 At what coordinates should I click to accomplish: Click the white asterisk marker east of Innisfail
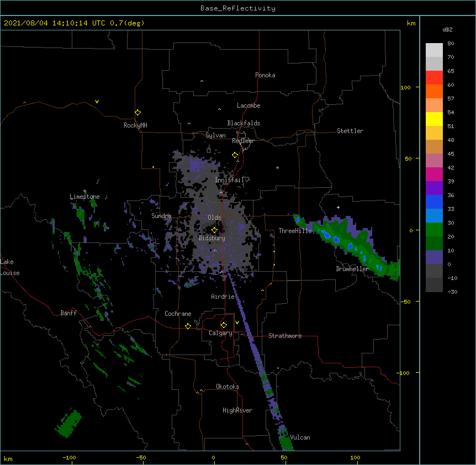277,167
